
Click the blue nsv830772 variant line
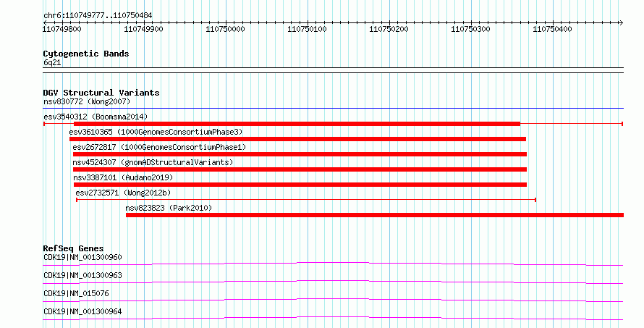coord(333,109)
